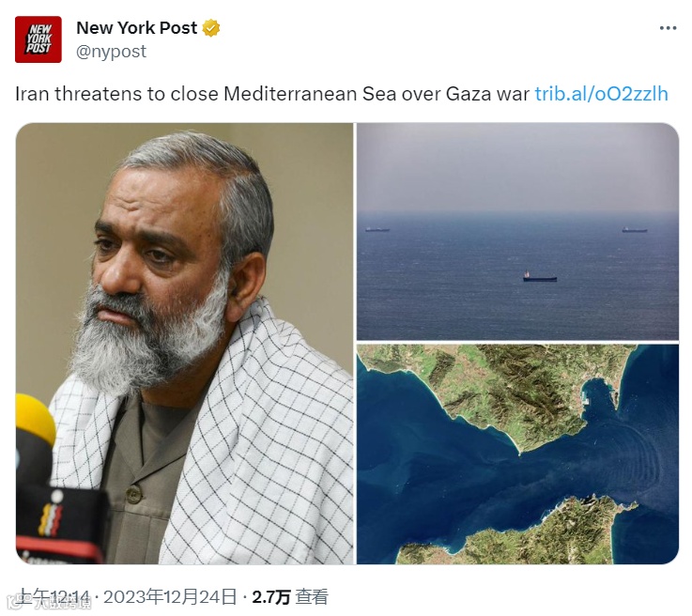
Task: Click the 2.7万 查看 view count
Action: coord(290,597)
